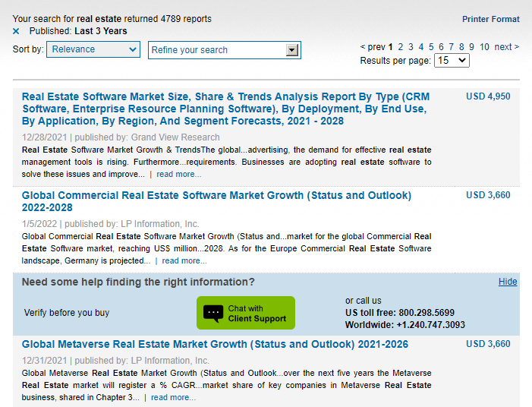Click read more on Metaverse Real Estate report
The image size is (532, 407).
tap(173, 397)
